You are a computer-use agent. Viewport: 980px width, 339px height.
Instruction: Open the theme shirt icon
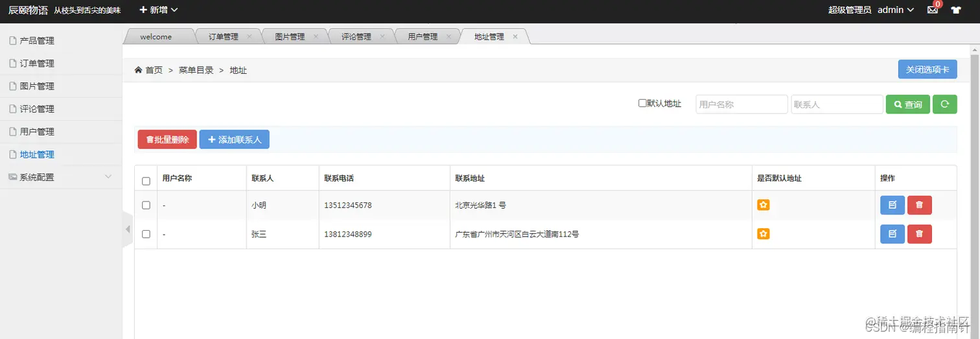point(956,10)
